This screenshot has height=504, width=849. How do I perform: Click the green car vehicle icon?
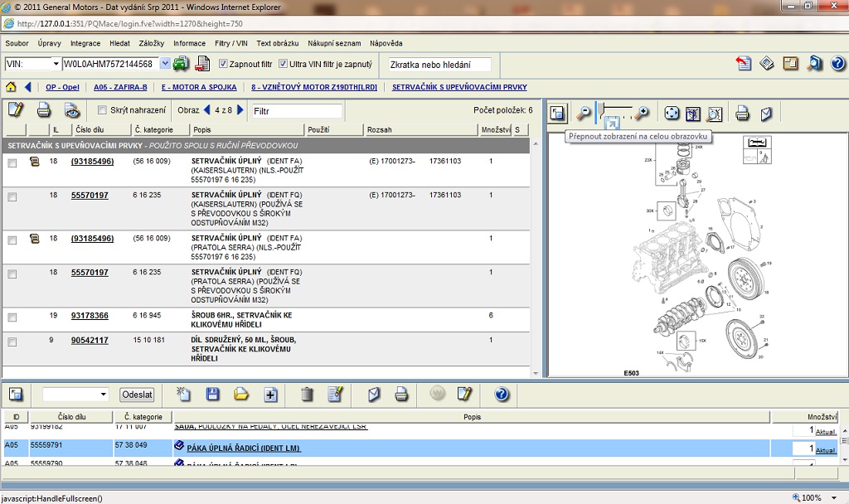pos(181,64)
